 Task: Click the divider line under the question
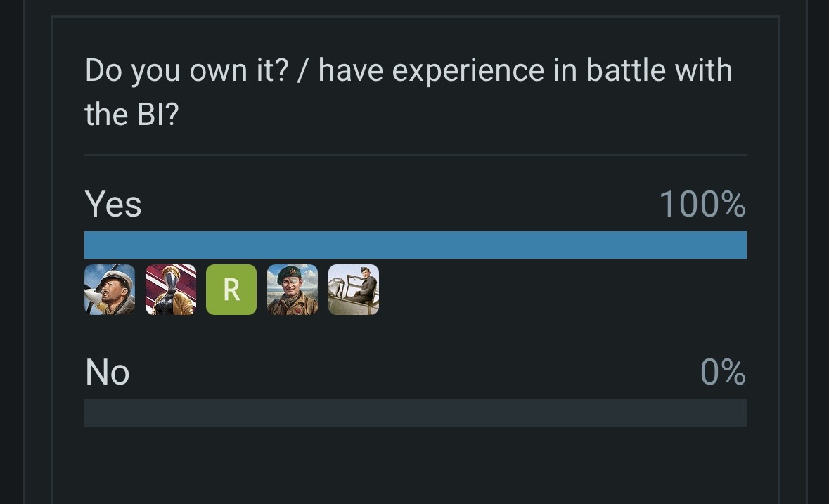pos(415,155)
